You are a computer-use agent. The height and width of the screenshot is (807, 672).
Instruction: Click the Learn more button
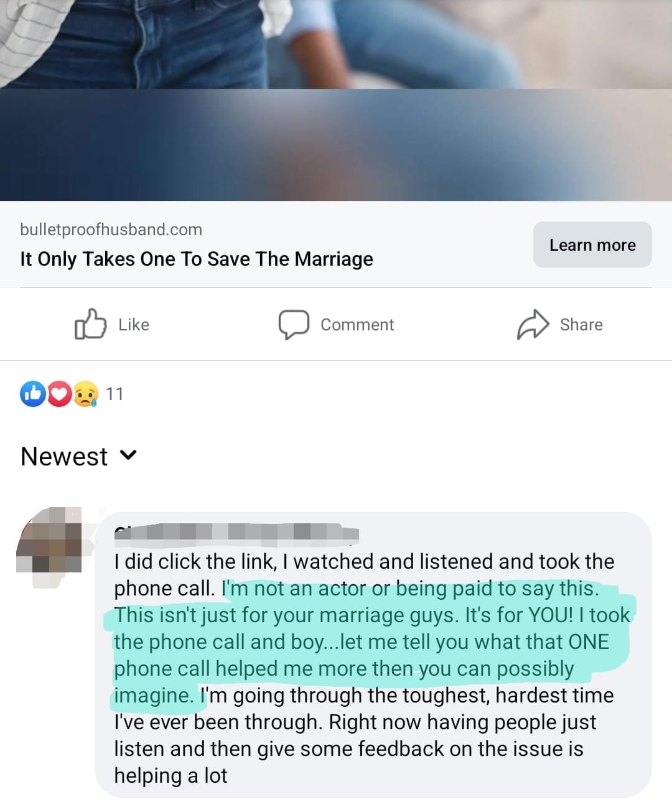tap(592, 245)
